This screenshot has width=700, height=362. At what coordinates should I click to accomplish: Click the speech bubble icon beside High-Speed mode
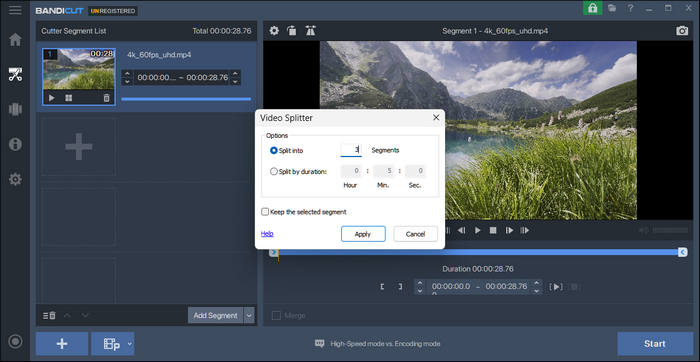pos(319,344)
